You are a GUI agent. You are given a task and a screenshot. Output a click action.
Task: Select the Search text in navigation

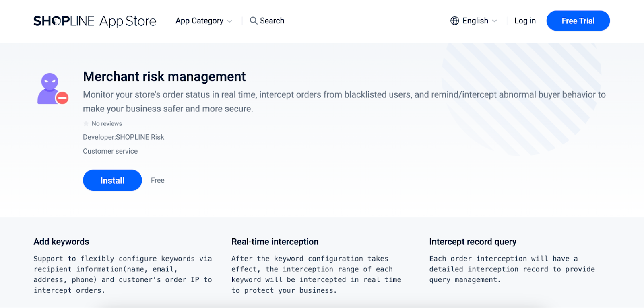pyautogui.click(x=272, y=21)
